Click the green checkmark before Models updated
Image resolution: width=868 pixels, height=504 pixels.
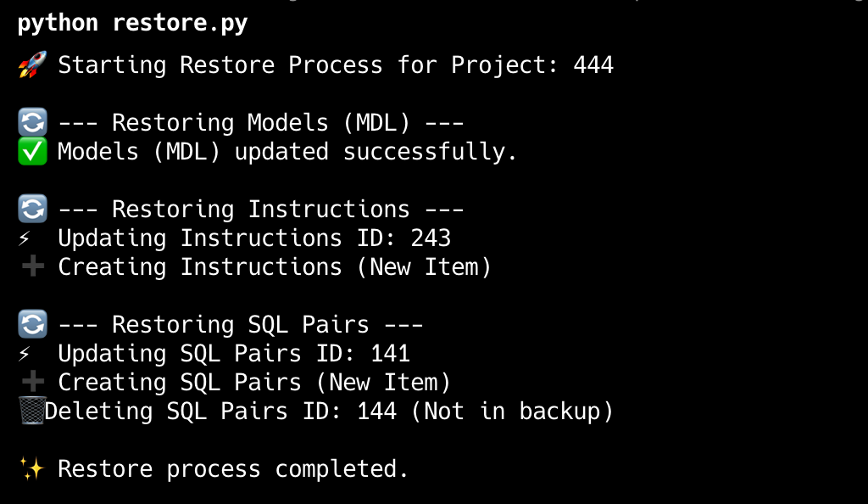tap(31, 152)
